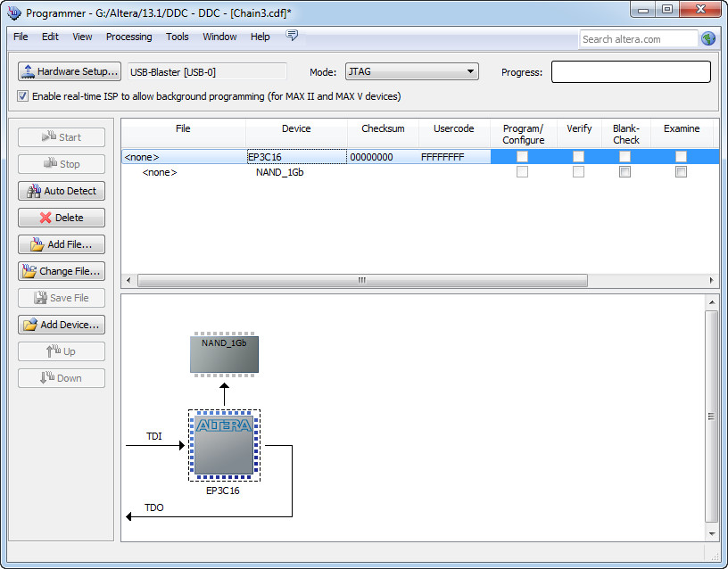Click the Progress bar field
The image size is (728, 569).
[x=631, y=72]
